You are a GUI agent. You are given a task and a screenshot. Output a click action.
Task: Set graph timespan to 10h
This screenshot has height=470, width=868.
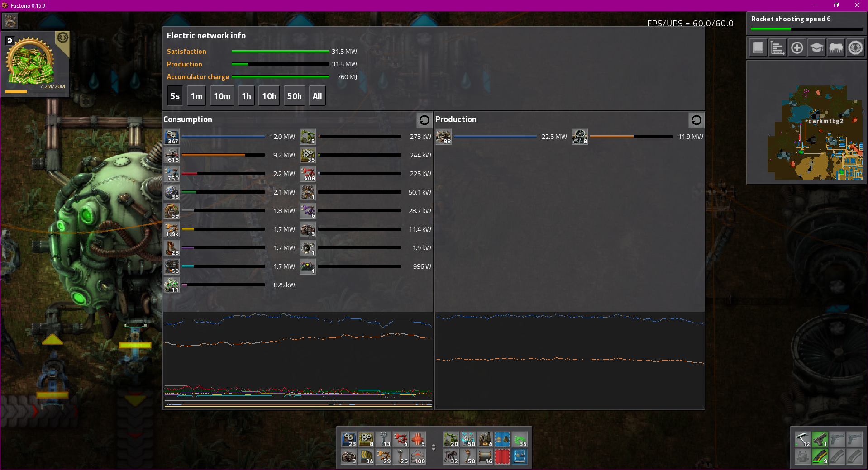click(x=269, y=96)
